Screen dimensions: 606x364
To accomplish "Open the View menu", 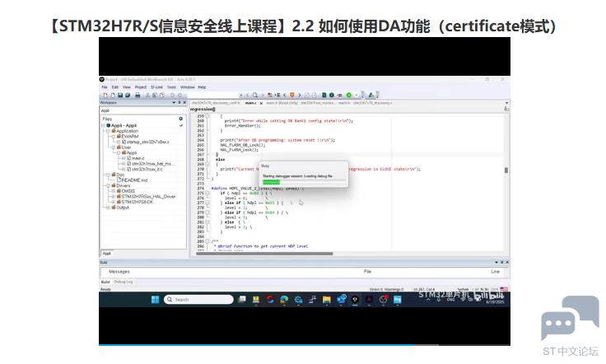I will pyautogui.click(x=127, y=87).
